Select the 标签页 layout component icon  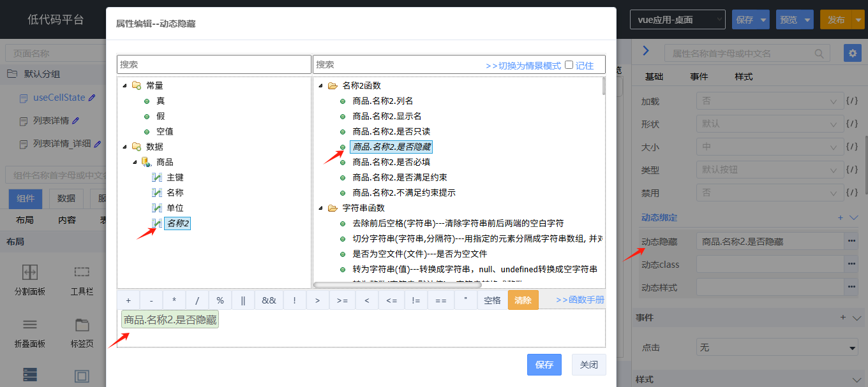tap(82, 325)
